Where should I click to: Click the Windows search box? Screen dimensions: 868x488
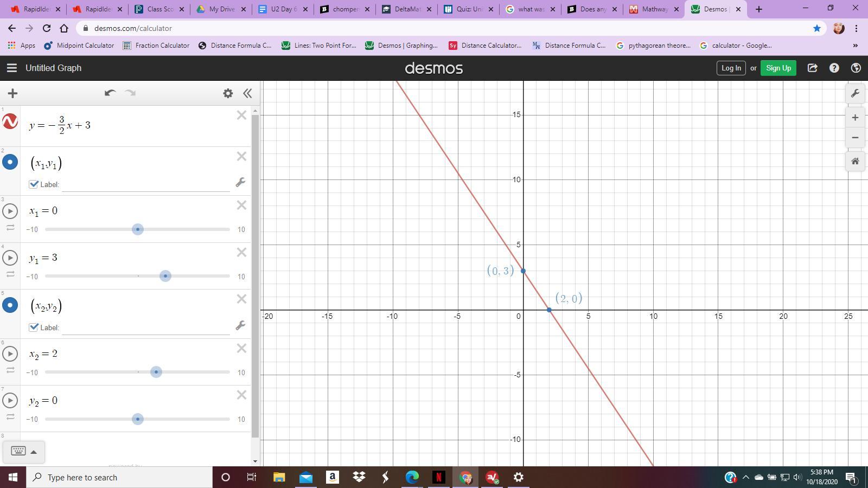[x=119, y=477]
